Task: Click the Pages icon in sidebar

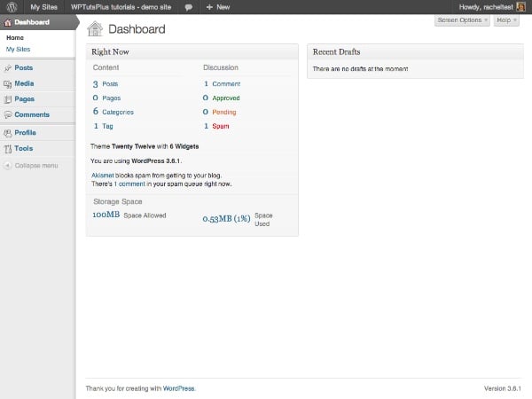Action: [8, 99]
